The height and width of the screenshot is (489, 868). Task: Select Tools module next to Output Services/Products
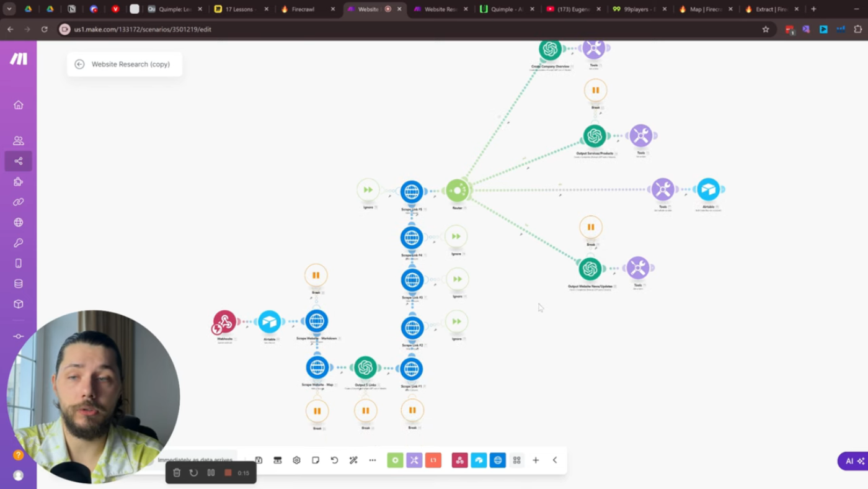pos(641,135)
